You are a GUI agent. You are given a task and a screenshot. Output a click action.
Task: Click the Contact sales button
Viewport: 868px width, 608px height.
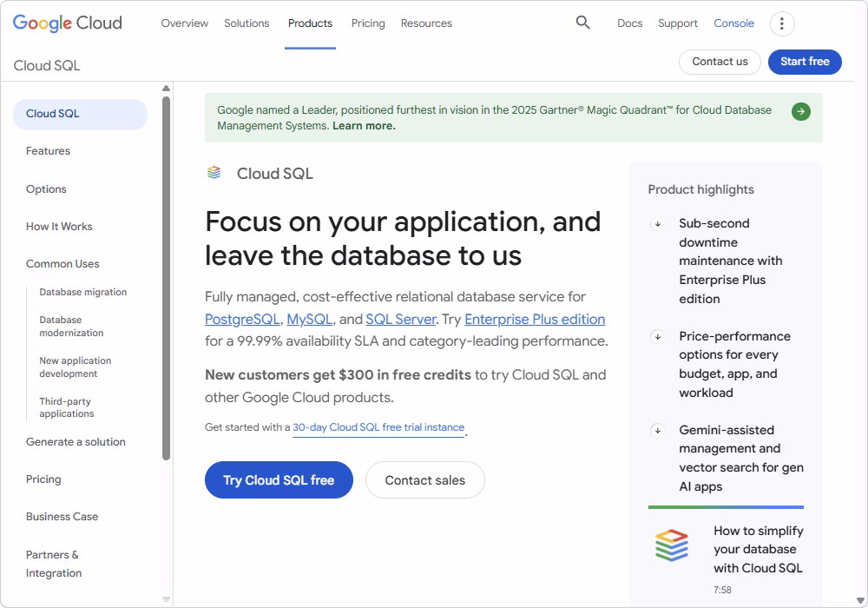click(x=424, y=480)
